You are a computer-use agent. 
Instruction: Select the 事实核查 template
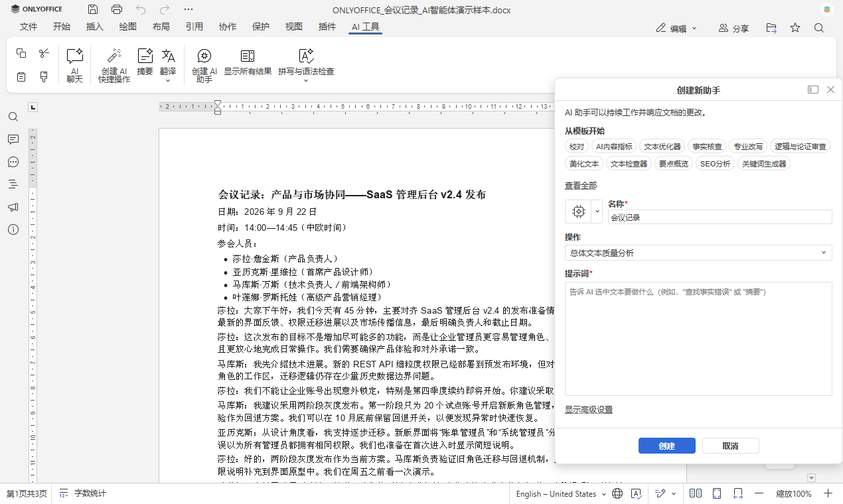[707, 147]
